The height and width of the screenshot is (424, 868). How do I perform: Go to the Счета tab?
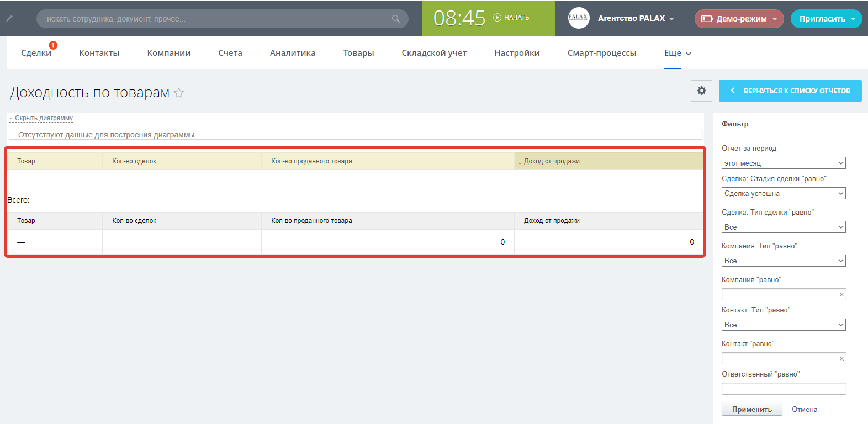tap(230, 53)
